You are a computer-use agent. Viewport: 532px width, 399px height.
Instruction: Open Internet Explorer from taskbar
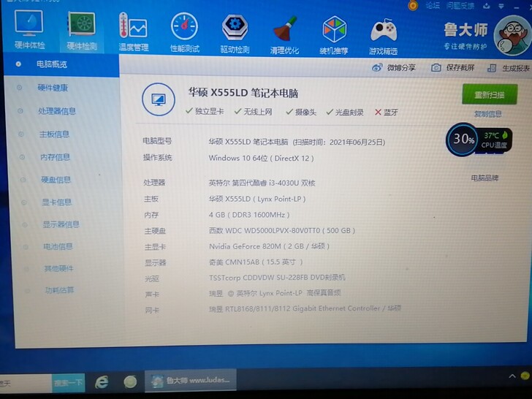(102, 382)
